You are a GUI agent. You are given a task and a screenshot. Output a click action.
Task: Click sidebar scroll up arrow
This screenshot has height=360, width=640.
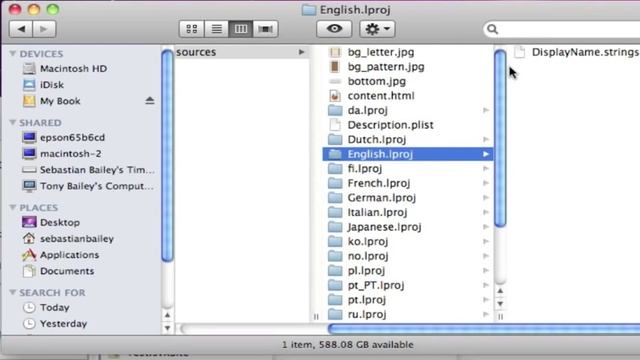point(167,315)
